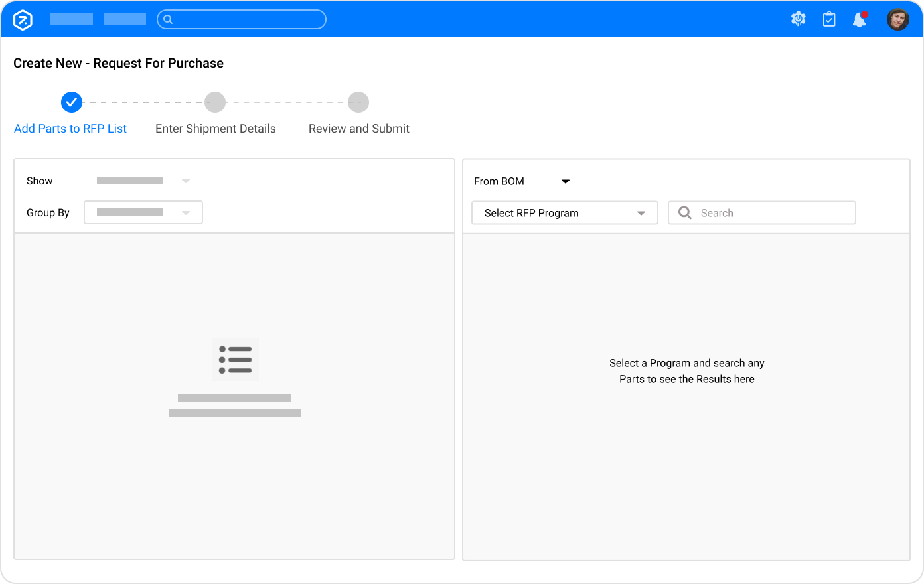Open the settings gear icon
This screenshot has height=584, width=924.
coord(799,19)
